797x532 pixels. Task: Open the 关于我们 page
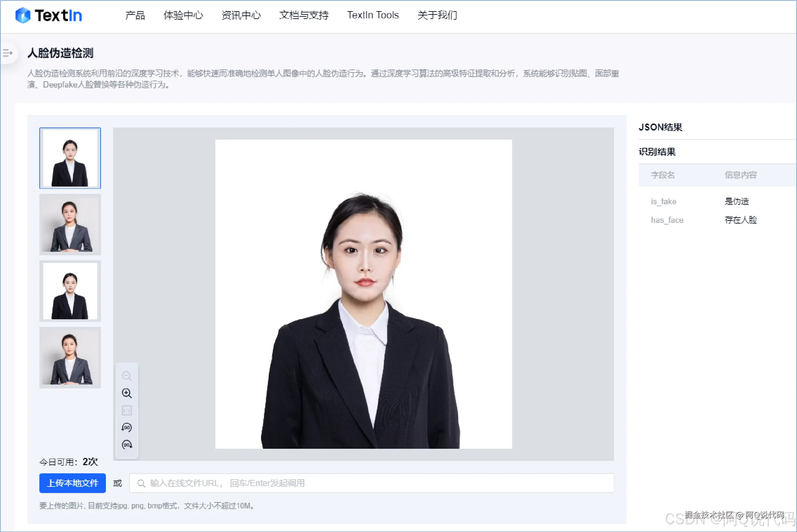[x=437, y=16]
